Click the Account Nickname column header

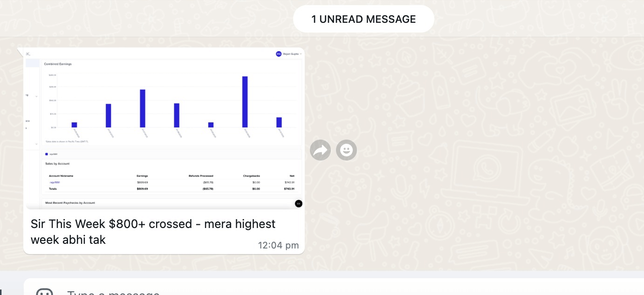61,176
